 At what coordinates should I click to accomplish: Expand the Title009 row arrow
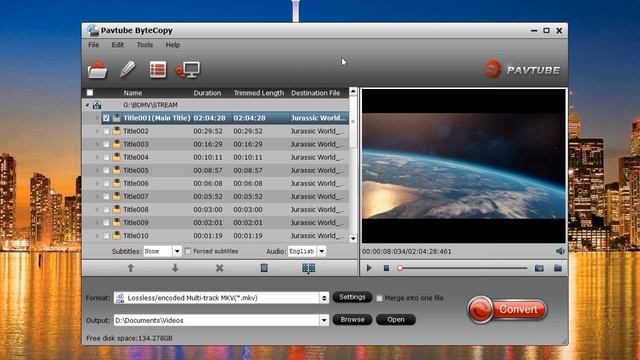97,222
